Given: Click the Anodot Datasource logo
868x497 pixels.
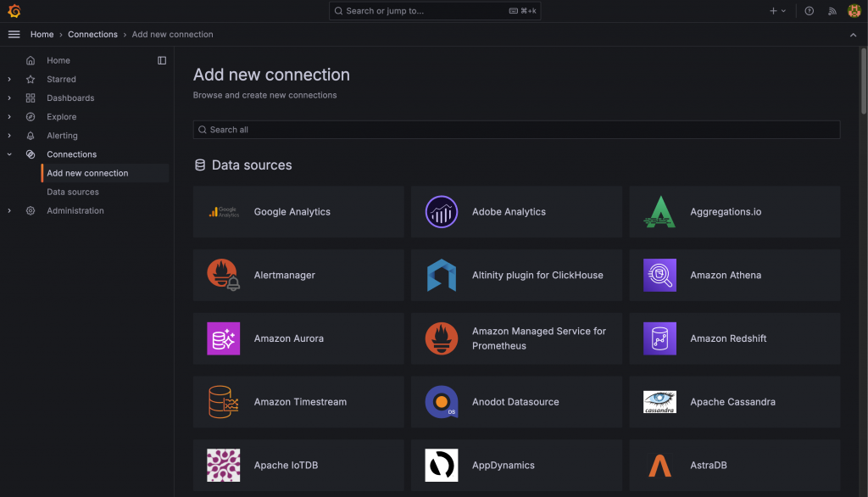Looking at the screenshot, I should [x=441, y=402].
